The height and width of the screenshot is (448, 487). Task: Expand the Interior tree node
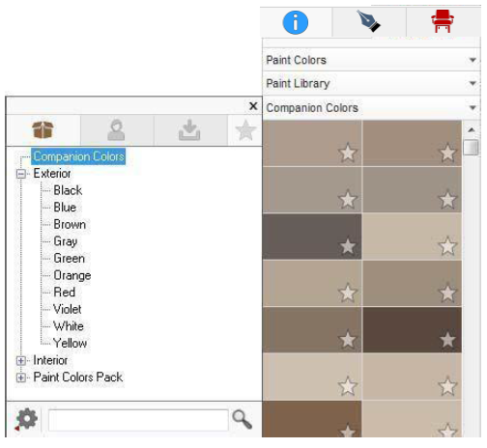coord(21,360)
